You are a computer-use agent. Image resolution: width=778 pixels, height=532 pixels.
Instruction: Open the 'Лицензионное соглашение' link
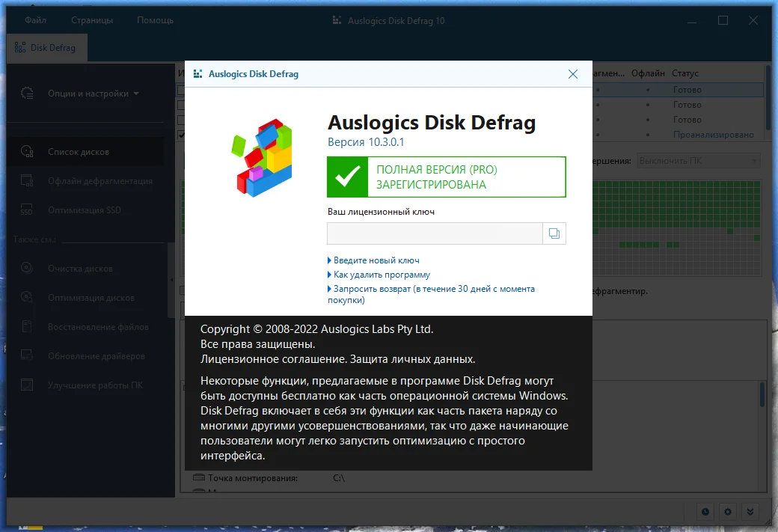click(274, 359)
